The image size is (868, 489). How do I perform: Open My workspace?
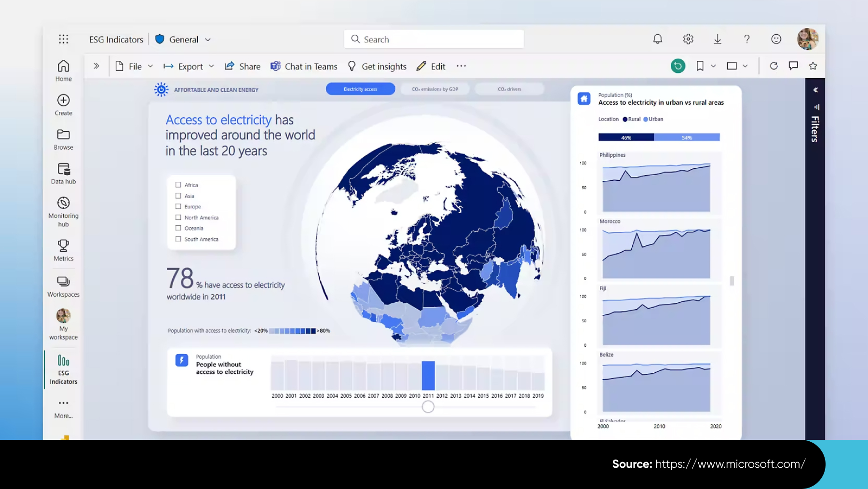pos(63,322)
